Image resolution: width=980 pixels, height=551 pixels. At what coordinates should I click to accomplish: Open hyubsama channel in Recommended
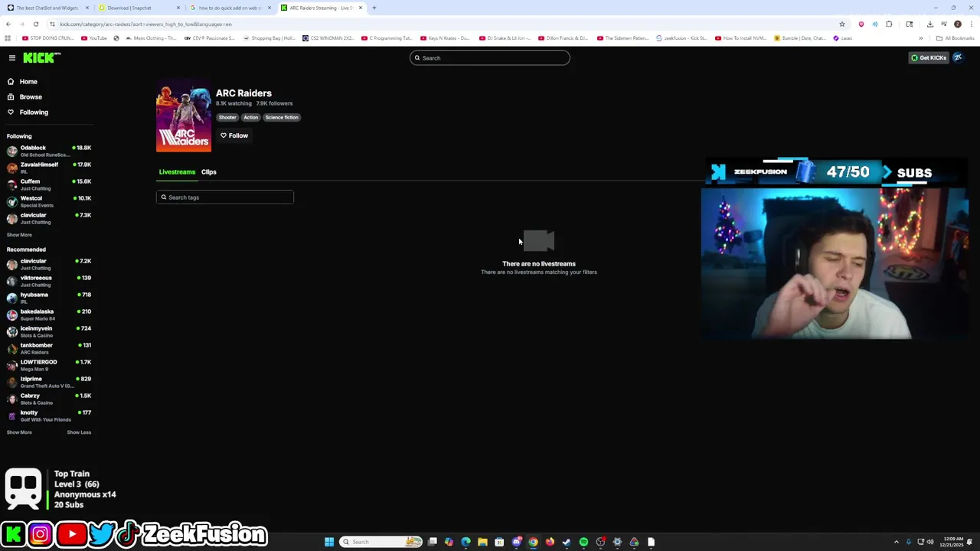pyautogui.click(x=49, y=298)
